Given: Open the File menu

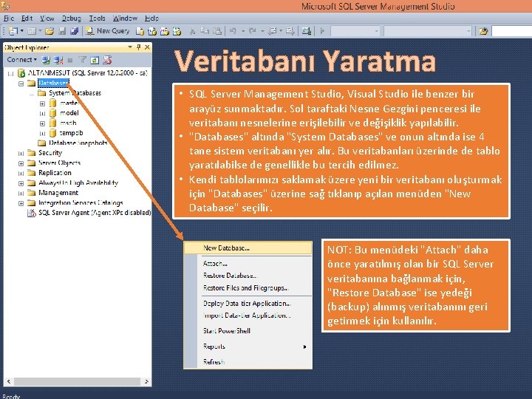Looking at the screenshot, I should (x=9, y=18).
